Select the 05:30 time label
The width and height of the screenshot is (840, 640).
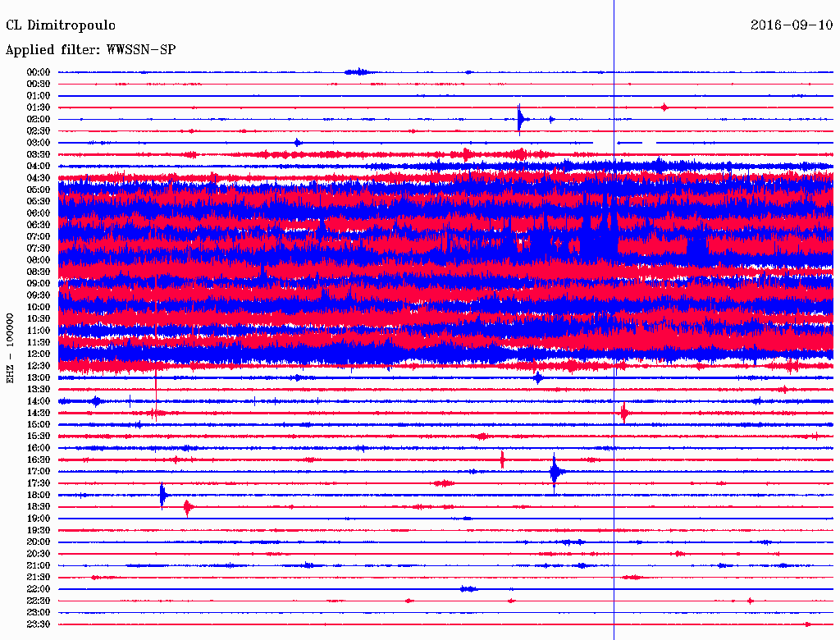[x=39, y=202]
